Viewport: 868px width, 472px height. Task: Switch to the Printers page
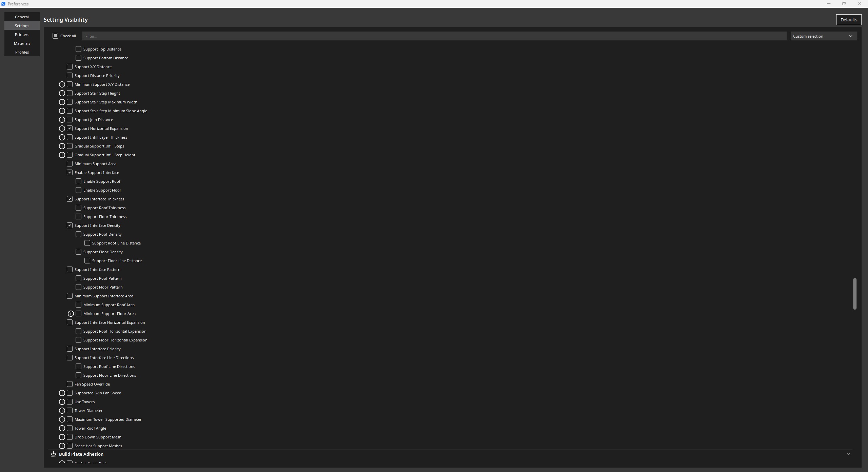pos(22,35)
